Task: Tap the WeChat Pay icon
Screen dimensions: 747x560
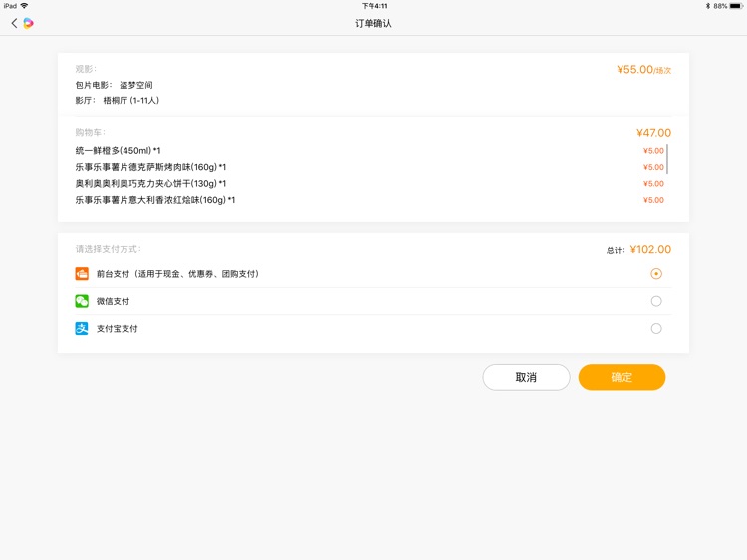Action: coord(82,301)
